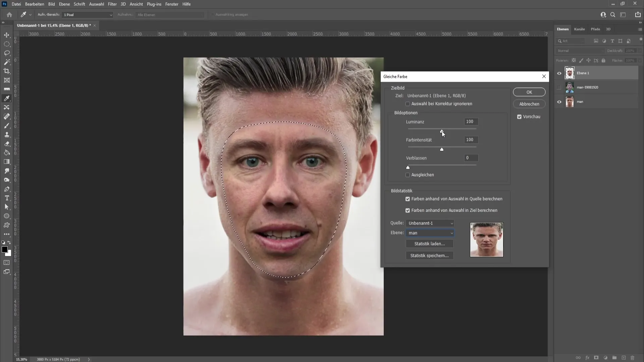This screenshot has height=362, width=644.
Task: Switch to the Pfade tab
Action: click(x=595, y=29)
